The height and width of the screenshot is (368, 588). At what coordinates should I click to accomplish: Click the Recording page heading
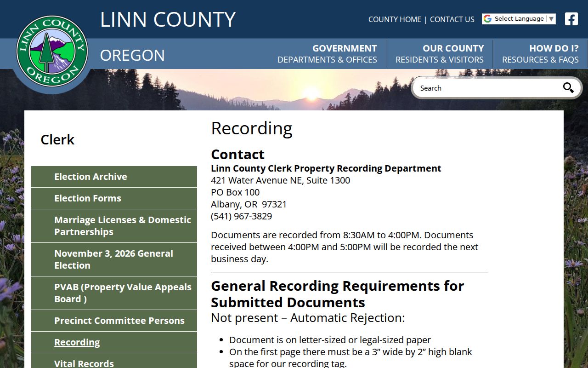pos(252,128)
